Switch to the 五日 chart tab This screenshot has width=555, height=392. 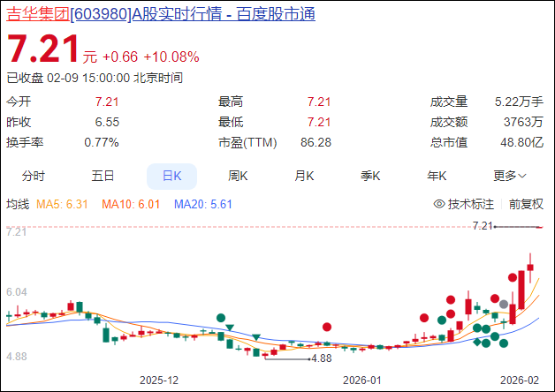tap(103, 176)
